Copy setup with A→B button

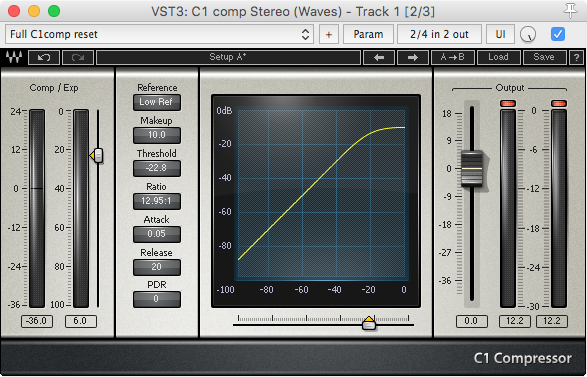pyautogui.click(x=453, y=57)
